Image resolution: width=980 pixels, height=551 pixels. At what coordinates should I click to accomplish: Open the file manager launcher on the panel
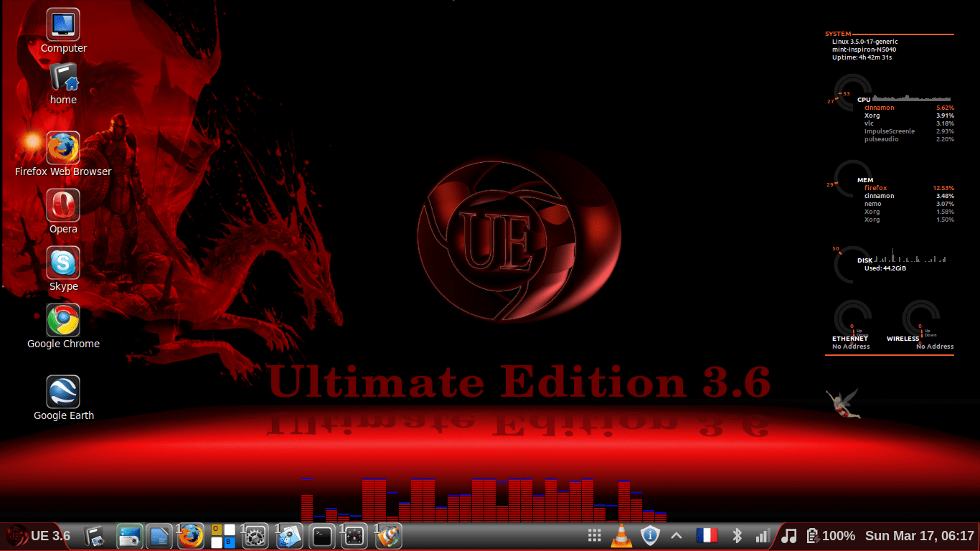94,536
